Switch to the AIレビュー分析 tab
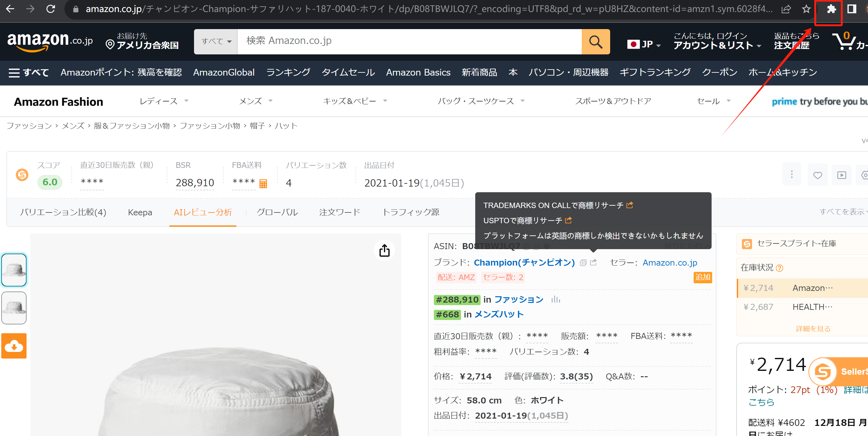Viewport: 868px width, 436px height. pos(203,212)
